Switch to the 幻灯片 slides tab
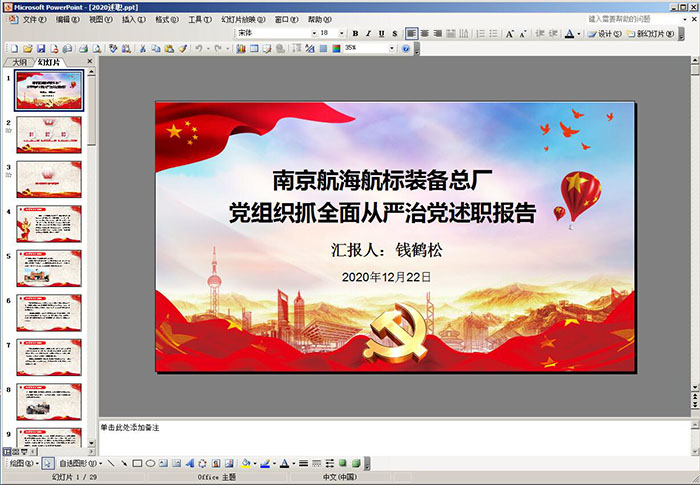 [49, 62]
